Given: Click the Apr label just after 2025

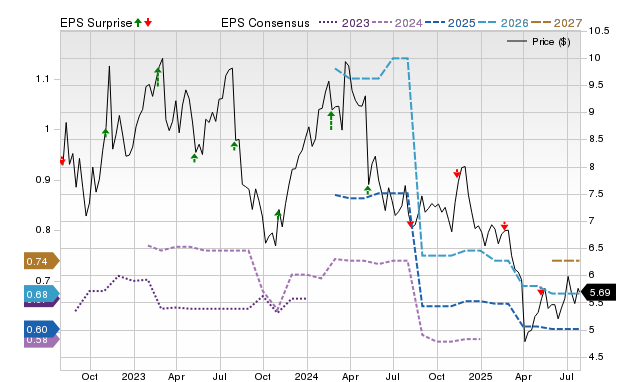Looking at the screenshot, I should pyautogui.click(x=523, y=376).
